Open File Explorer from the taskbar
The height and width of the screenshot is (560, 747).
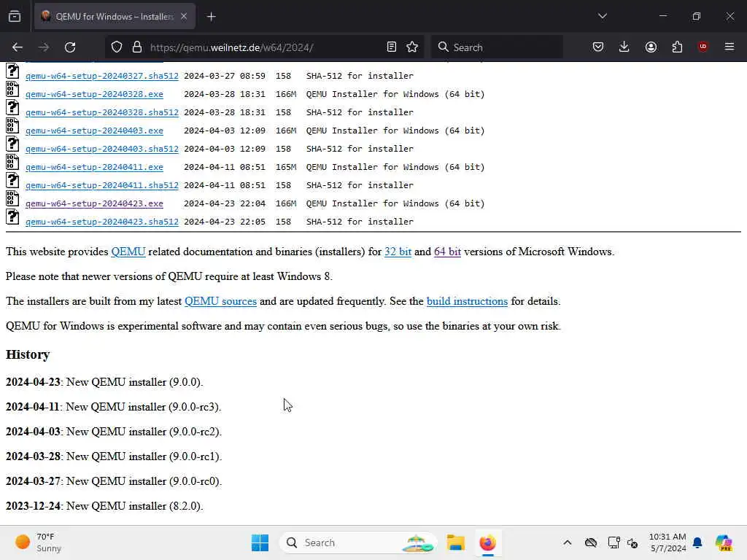pyautogui.click(x=455, y=542)
